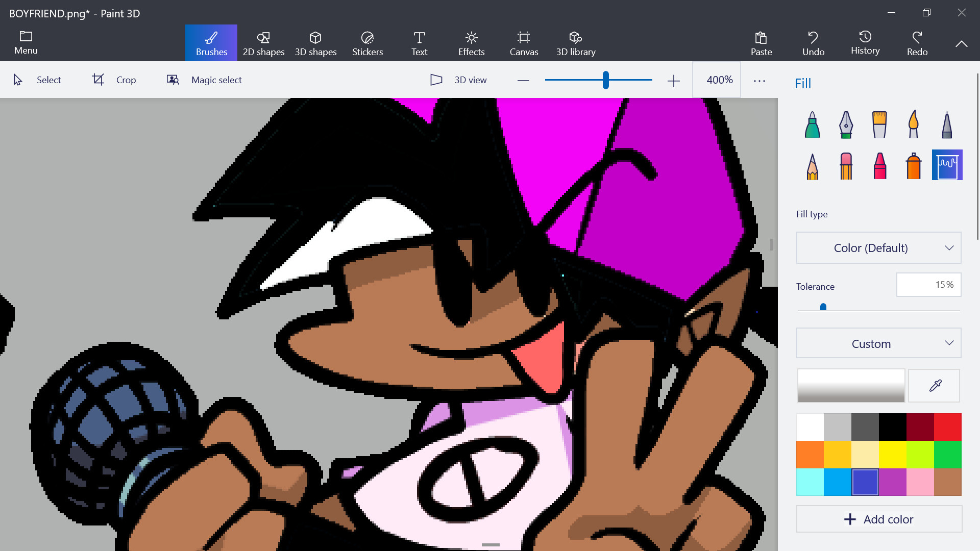This screenshot has height=551, width=980.
Task: Toggle 3D view mode
Action: pyautogui.click(x=458, y=80)
